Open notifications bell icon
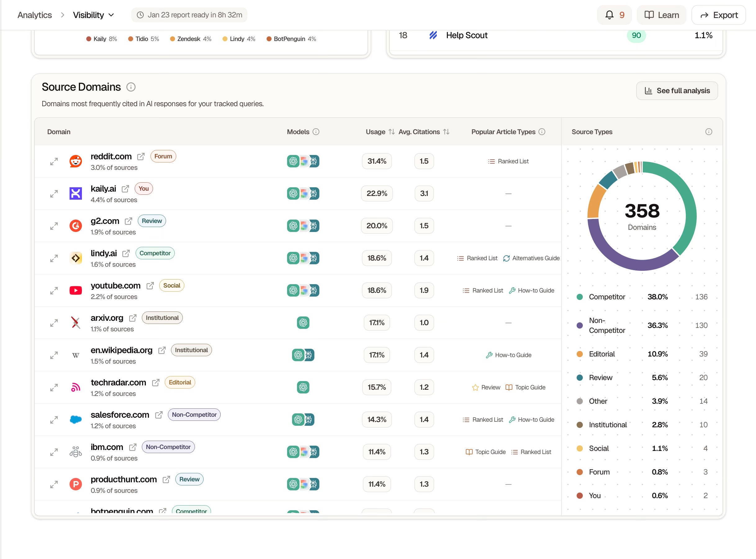This screenshot has width=756, height=559. pos(609,15)
